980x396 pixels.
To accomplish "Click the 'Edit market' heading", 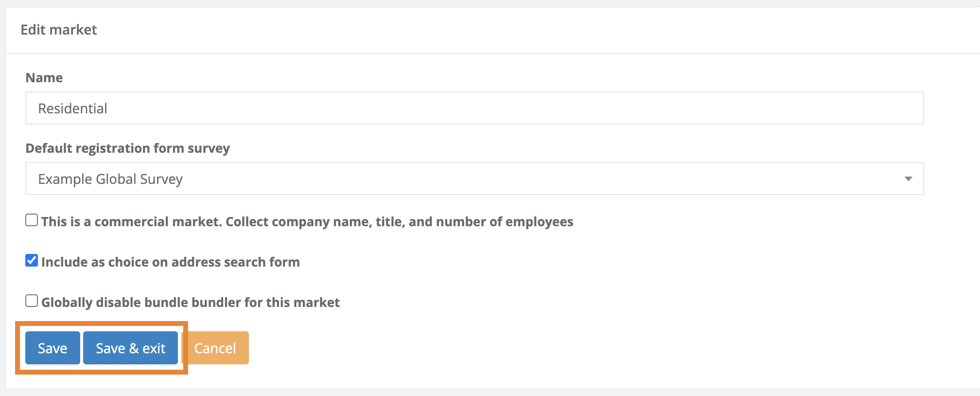I will click(x=58, y=30).
